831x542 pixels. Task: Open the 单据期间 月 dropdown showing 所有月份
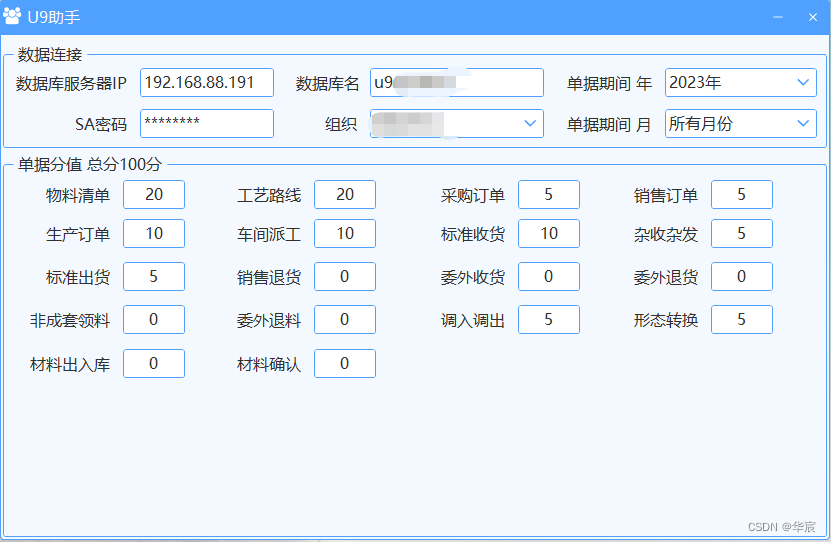point(740,123)
